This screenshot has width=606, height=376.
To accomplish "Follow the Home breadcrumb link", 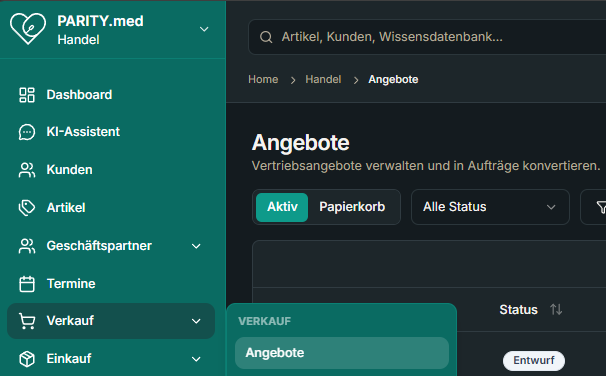I will (263, 79).
